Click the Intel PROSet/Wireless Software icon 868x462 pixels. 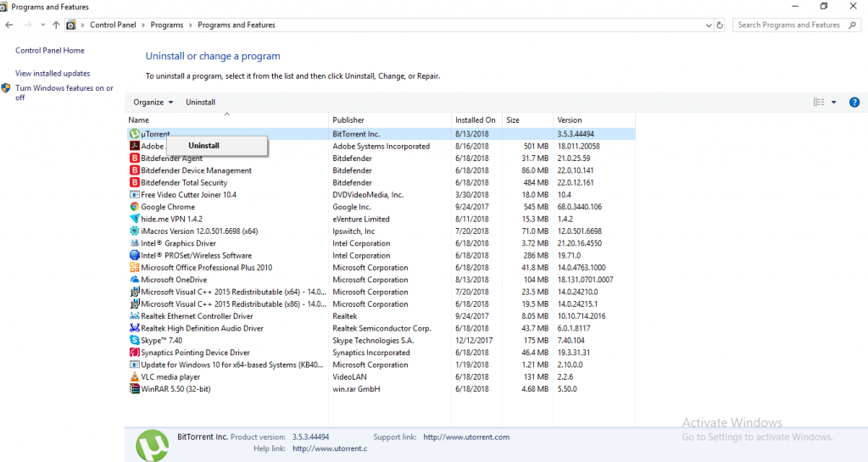[134, 256]
